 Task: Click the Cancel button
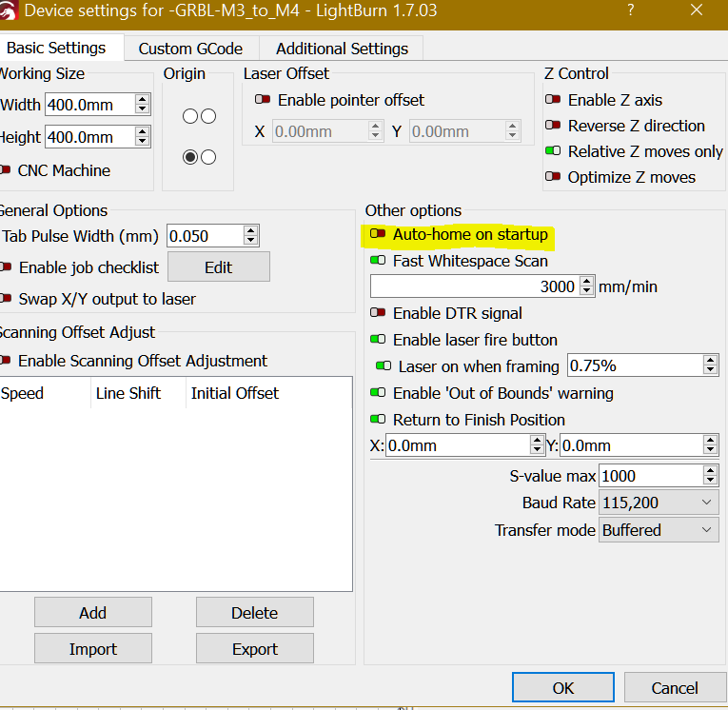point(675,687)
